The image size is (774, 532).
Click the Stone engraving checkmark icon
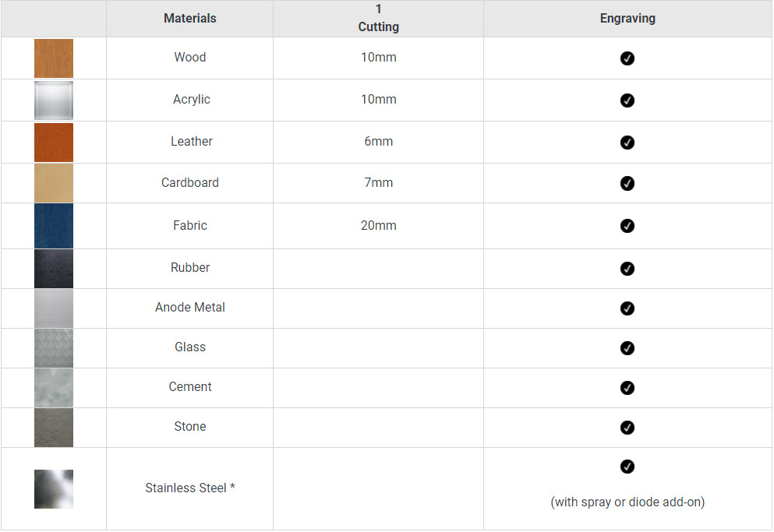pyautogui.click(x=627, y=428)
